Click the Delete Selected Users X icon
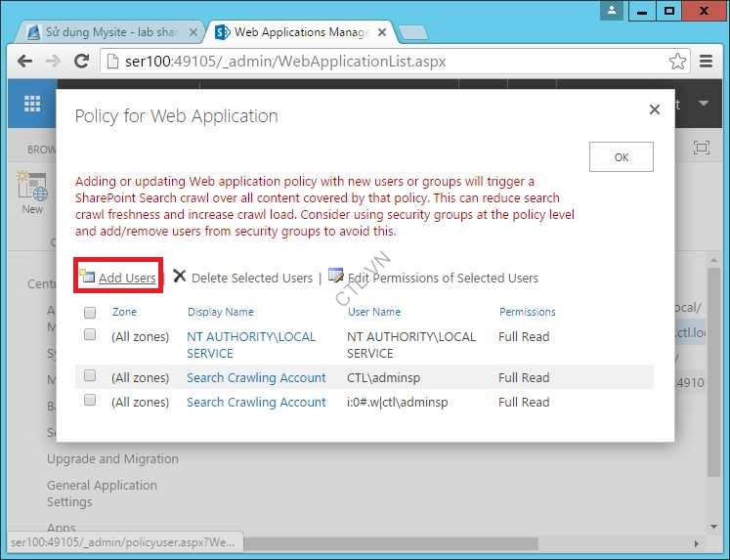Viewport: 730px width, 560px height. (x=179, y=277)
